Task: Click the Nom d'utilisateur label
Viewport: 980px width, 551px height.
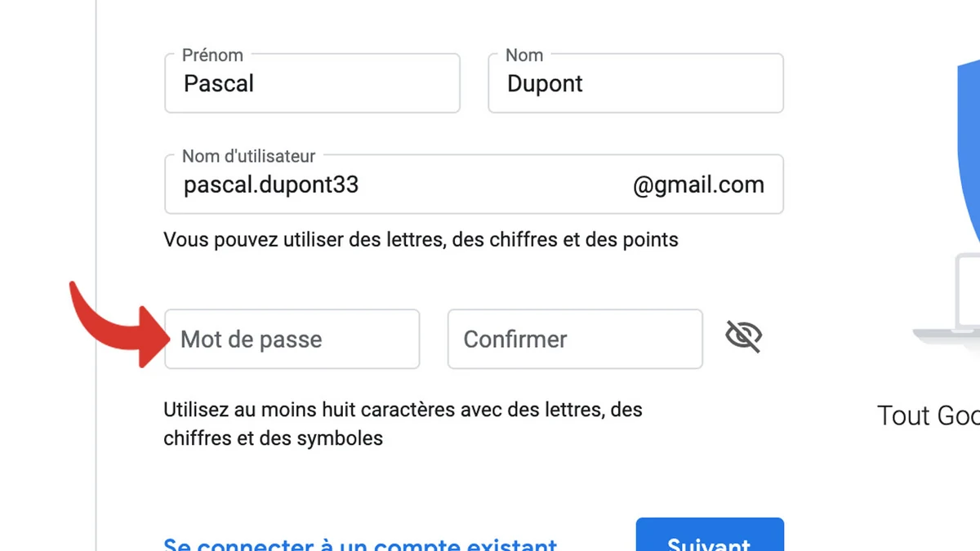Action: (247, 156)
